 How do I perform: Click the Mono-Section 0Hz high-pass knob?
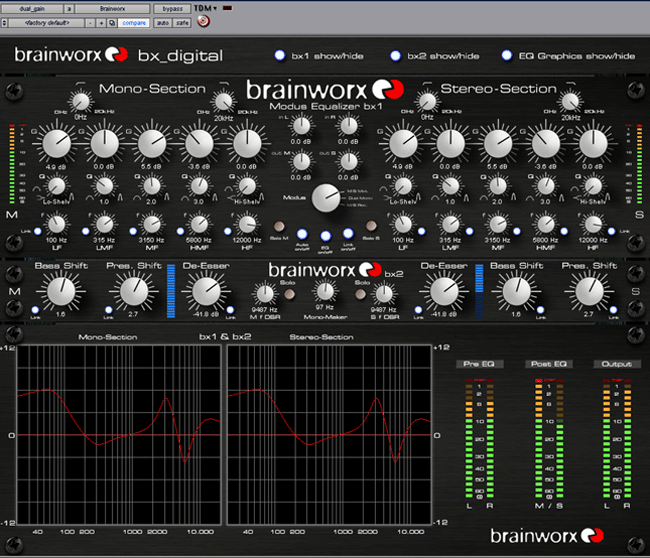(x=80, y=101)
